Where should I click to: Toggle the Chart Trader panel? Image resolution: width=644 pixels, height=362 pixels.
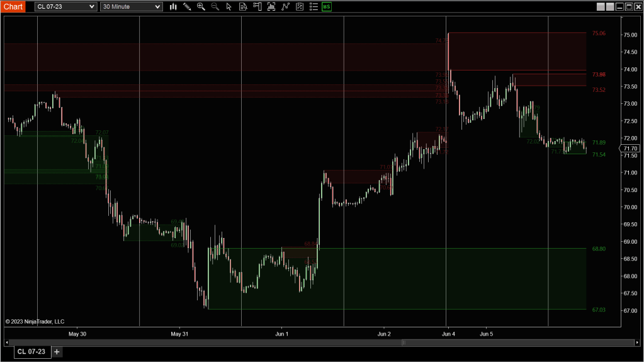(257, 6)
